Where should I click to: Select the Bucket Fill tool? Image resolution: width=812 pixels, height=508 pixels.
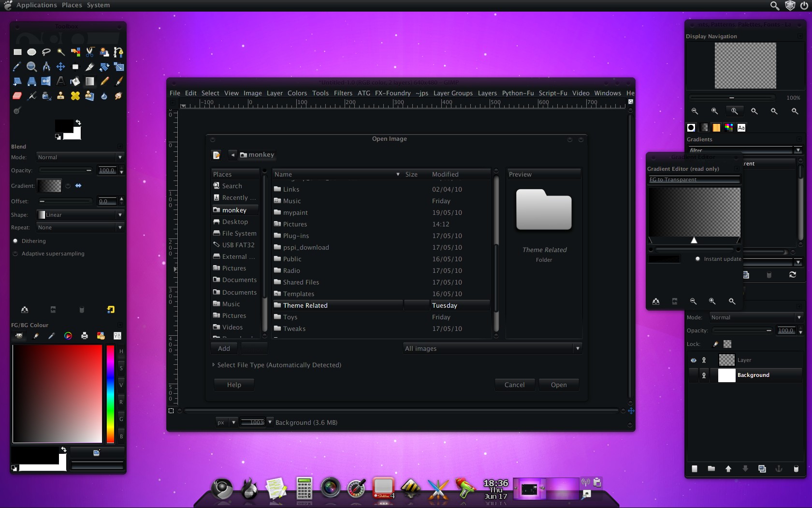[75, 81]
